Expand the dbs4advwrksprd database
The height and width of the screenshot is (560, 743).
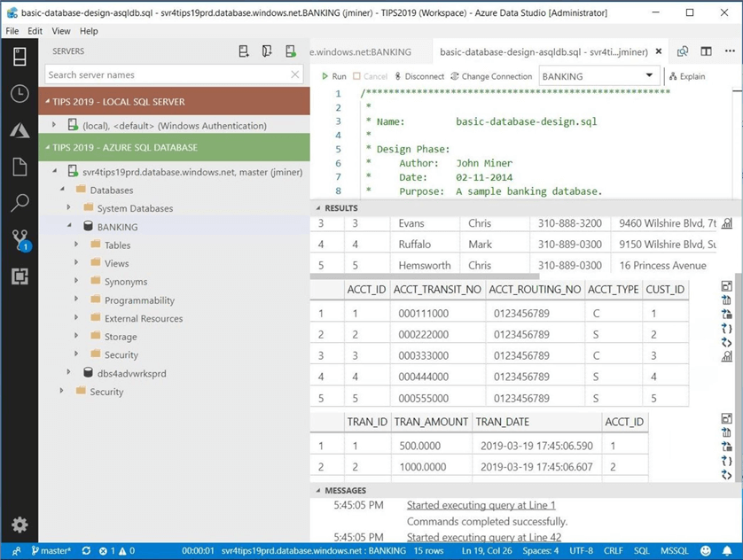(x=68, y=372)
